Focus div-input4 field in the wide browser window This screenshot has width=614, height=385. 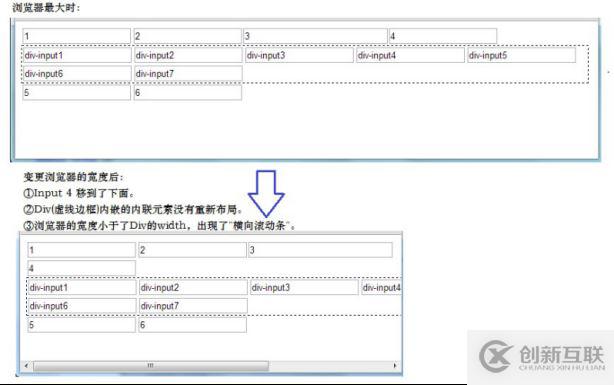pyautogui.click(x=410, y=55)
